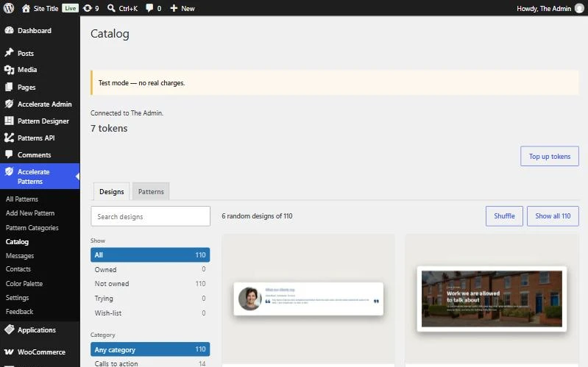Open the 9 updates icon

pyautogui.click(x=88, y=8)
